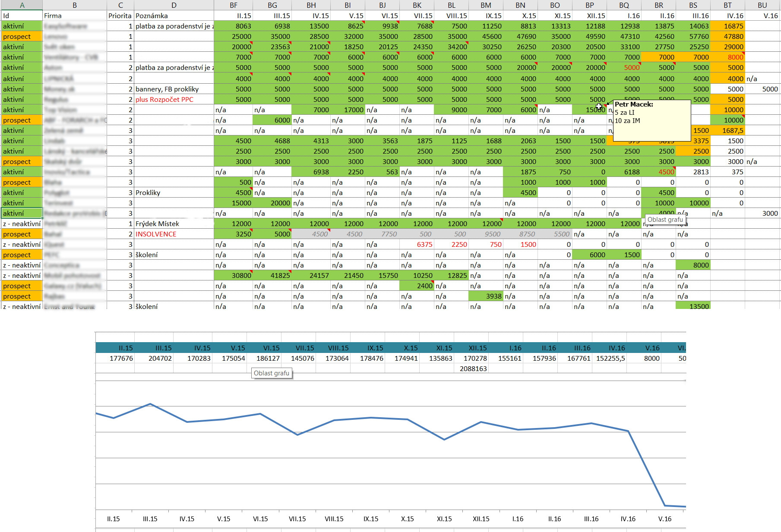Select the 'Ernst and Young' company cell
This screenshot has height=532, width=781.
coord(74,306)
